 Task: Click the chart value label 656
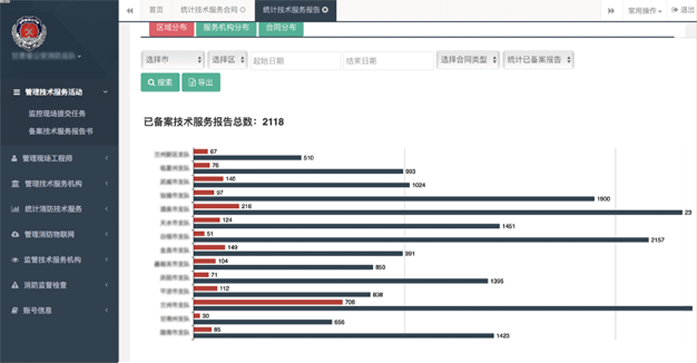339,322
